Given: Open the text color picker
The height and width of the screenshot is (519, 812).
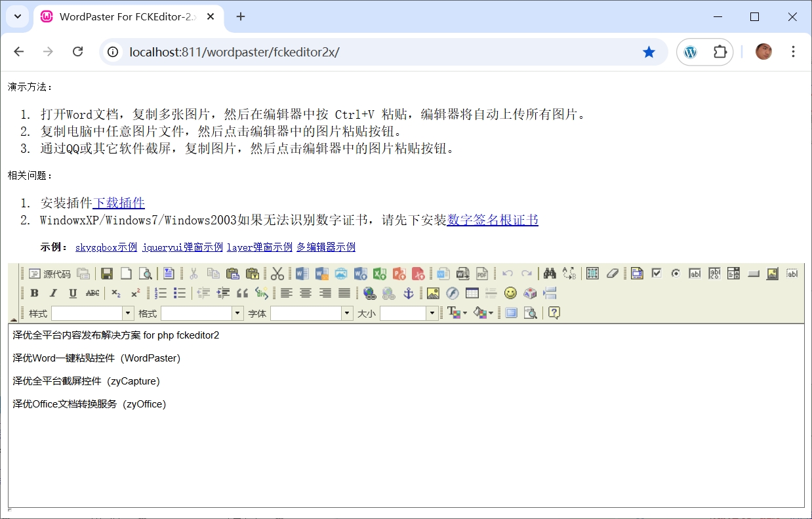Looking at the screenshot, I should click(x=457, y=314).
